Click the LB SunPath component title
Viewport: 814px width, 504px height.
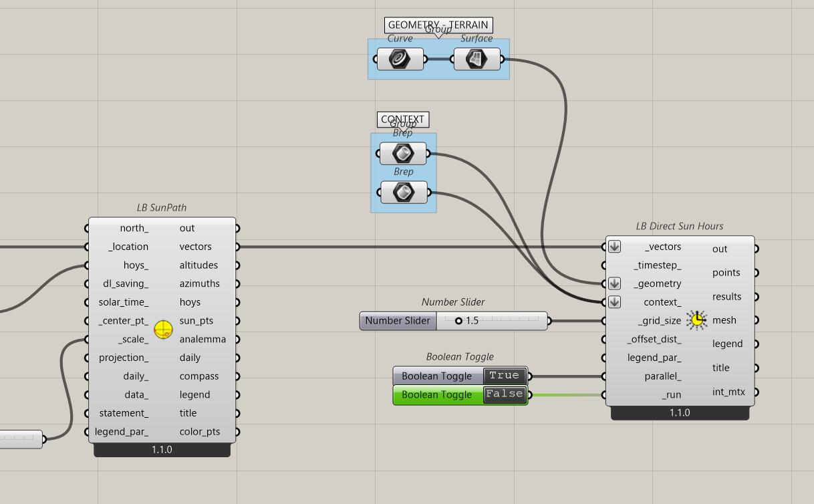[x=162, y=208]
